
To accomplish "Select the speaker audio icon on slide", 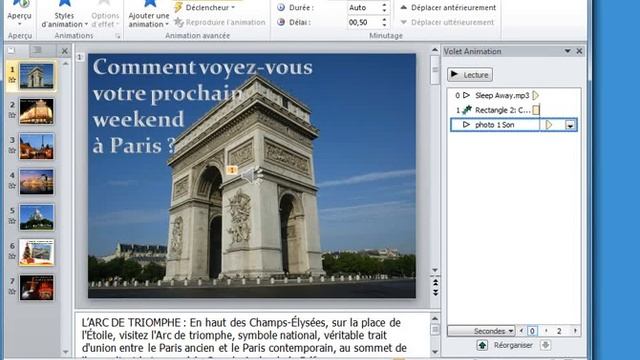I will click(x=253, y=176).
